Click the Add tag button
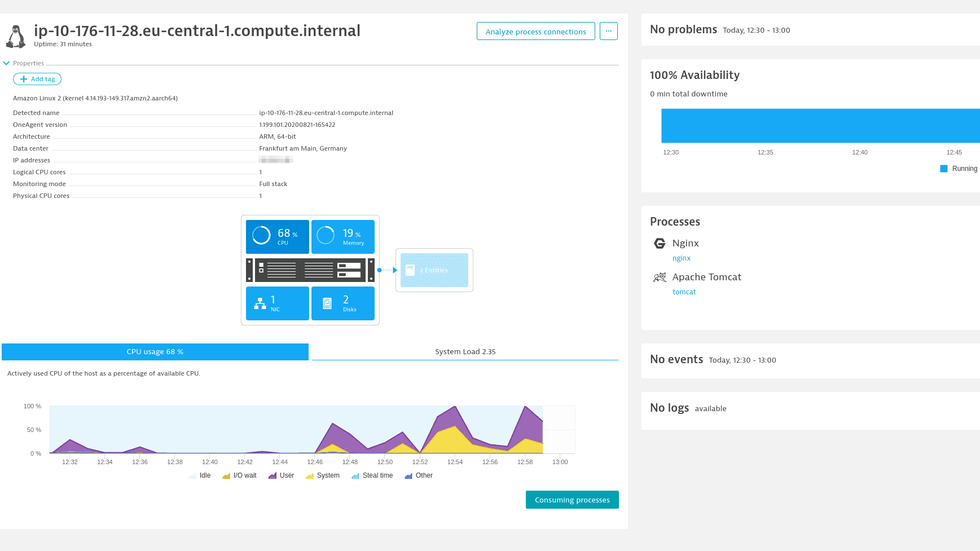Image resolution: width=980 pixels, height=551 pixels. point(37,79)
